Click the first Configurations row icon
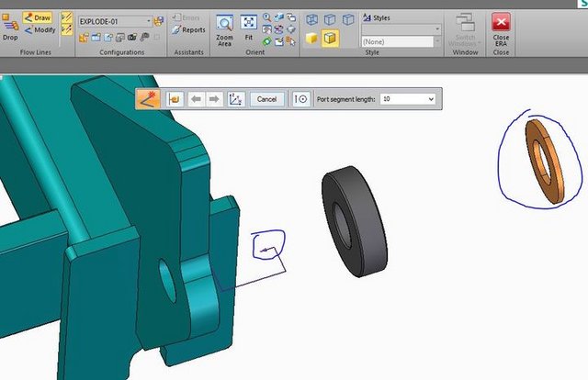This screenshot has width=588, height=380. point(84,38)
